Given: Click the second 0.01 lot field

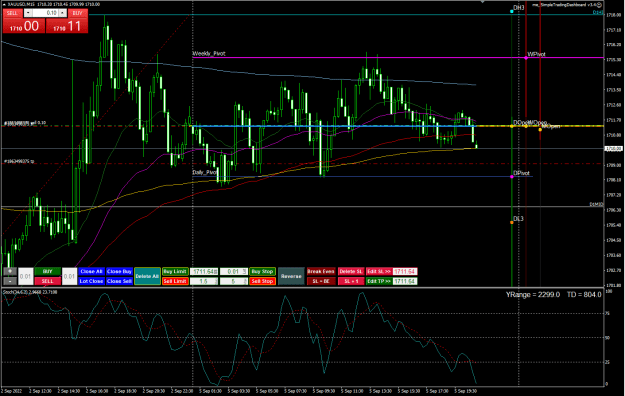Looking at the screenshot, I should tap(69, 276).
